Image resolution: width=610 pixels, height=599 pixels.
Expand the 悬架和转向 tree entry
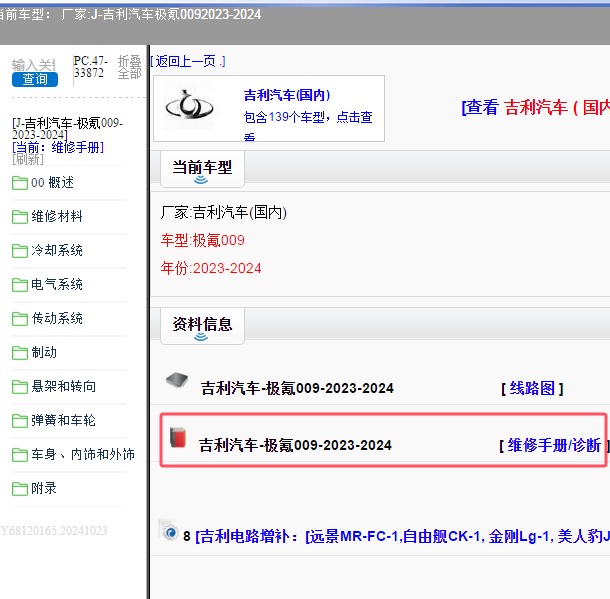coord(63,386)
